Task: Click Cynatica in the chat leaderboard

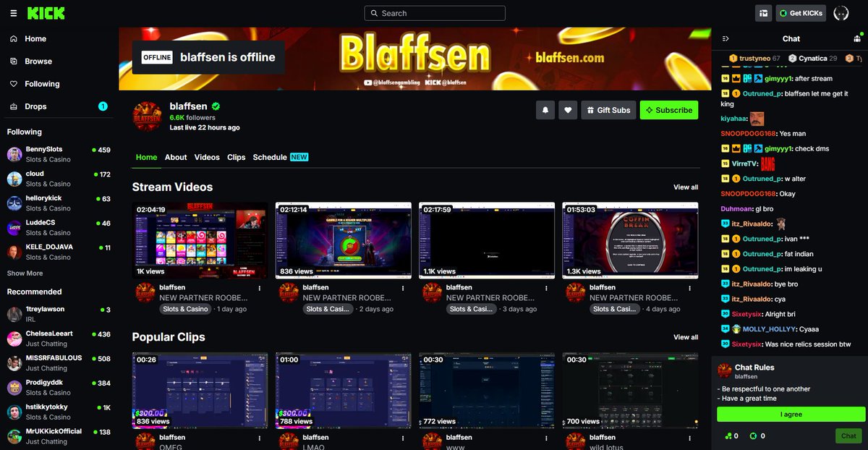Action: (812, 59)
